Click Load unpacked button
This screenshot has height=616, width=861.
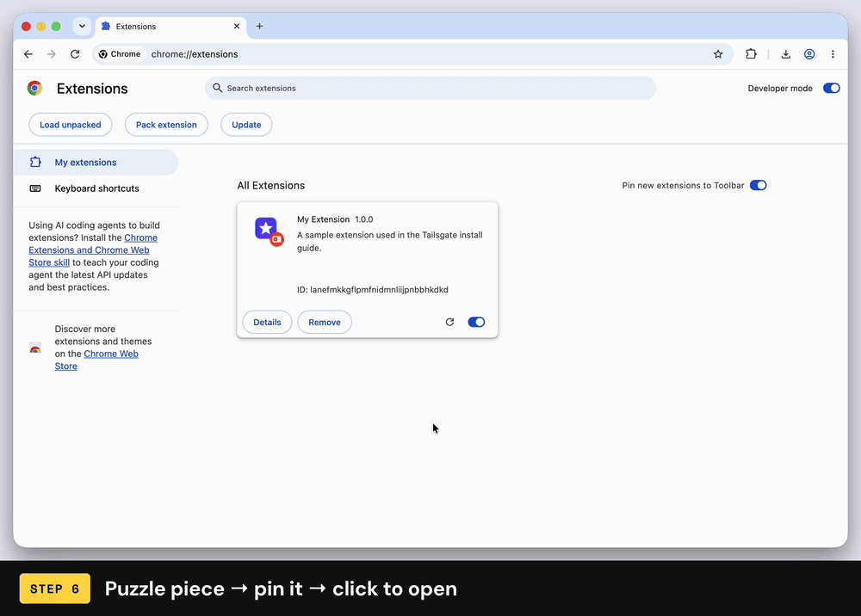(x=71, y=125)
